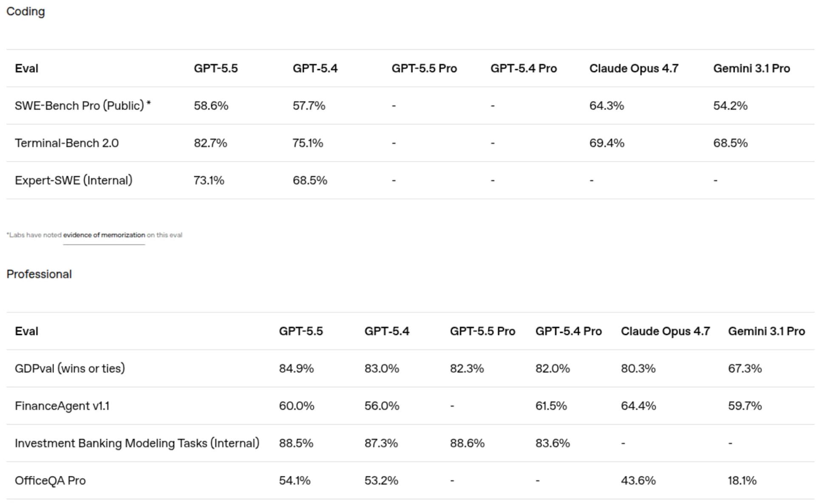Select the 84.9% GDPval score cell
Viewport: 816px width, 504px height.
296,369
